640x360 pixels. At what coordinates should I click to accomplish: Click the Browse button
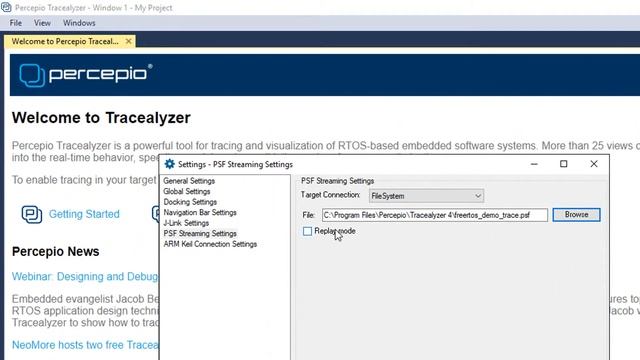[x=576, y=215]
